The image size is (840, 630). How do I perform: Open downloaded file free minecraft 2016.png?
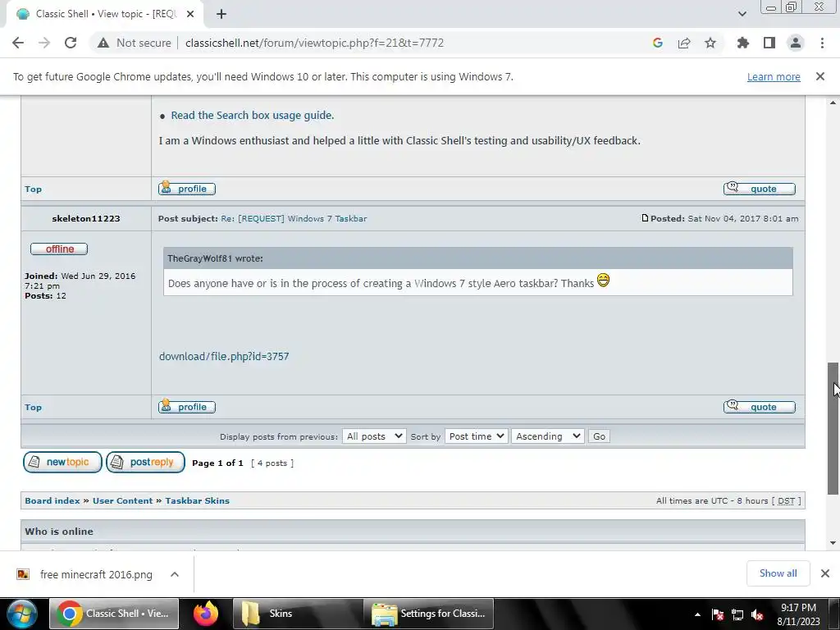click(84, 574)
